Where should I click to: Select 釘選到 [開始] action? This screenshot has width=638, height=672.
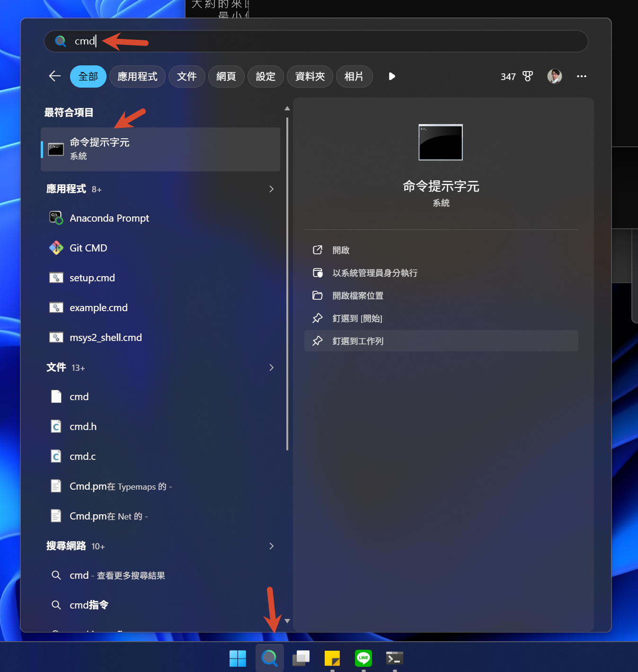tap(441, 318)
